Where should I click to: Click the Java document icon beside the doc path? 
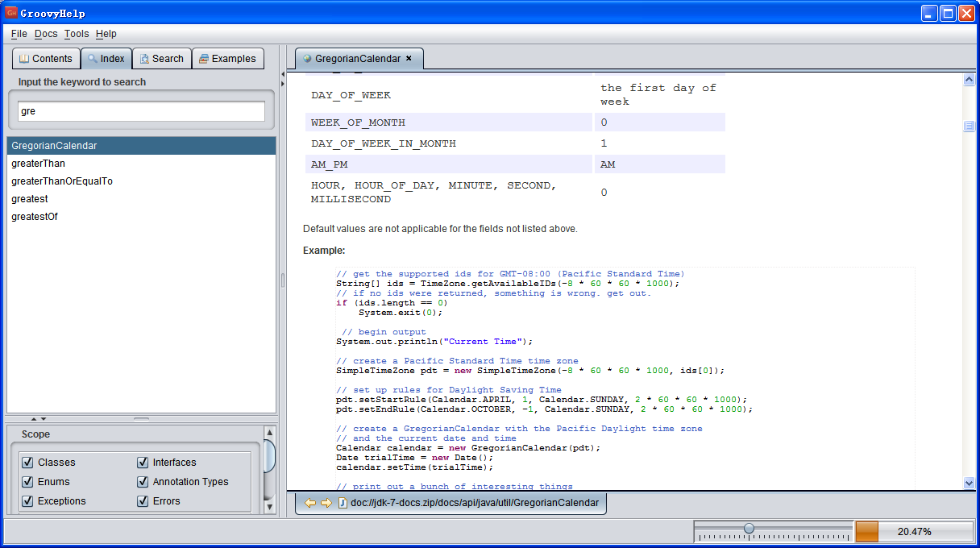(x=343, y=503)
